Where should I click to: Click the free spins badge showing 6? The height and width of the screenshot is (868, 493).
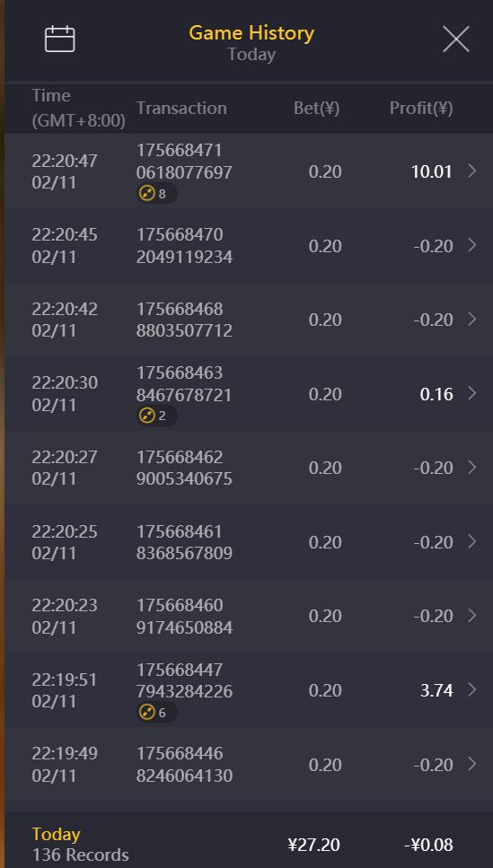click(157, 713)
